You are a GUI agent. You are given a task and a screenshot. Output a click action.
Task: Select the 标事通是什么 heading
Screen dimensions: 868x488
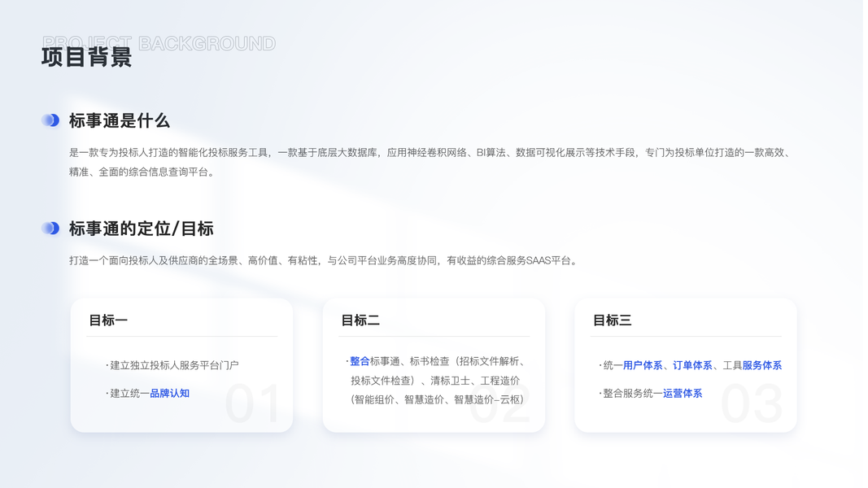[119, 120]
